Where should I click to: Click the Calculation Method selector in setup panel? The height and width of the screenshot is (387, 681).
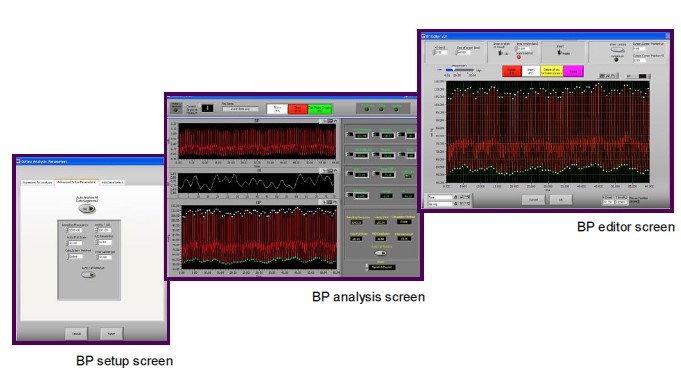(75, 256)
